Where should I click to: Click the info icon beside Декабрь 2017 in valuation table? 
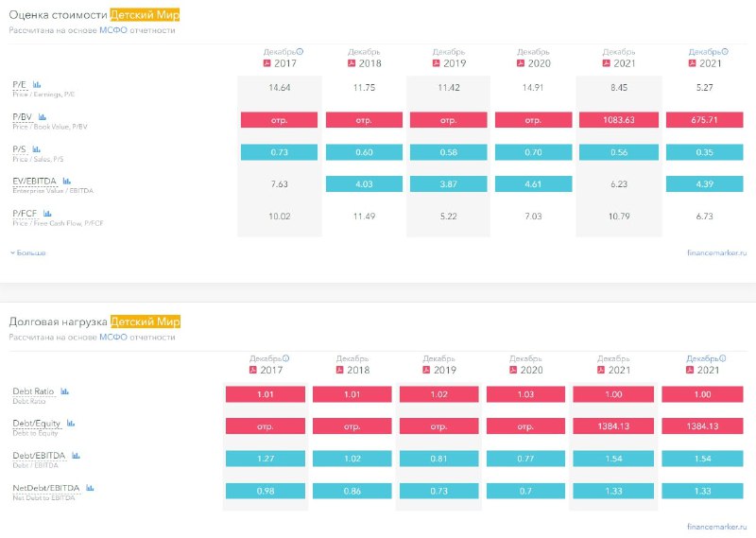click(300, 51)
